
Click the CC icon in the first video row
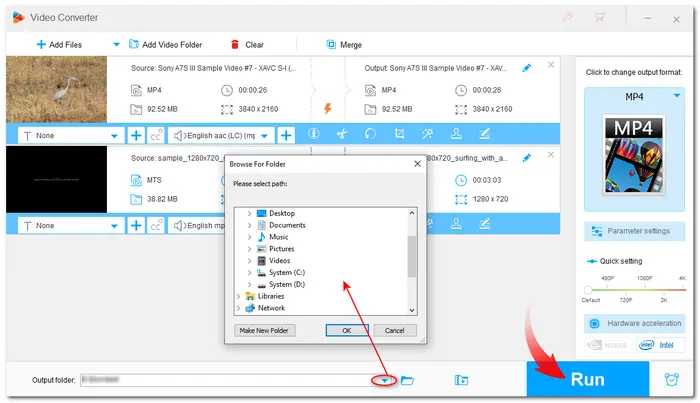coord(155,135)
